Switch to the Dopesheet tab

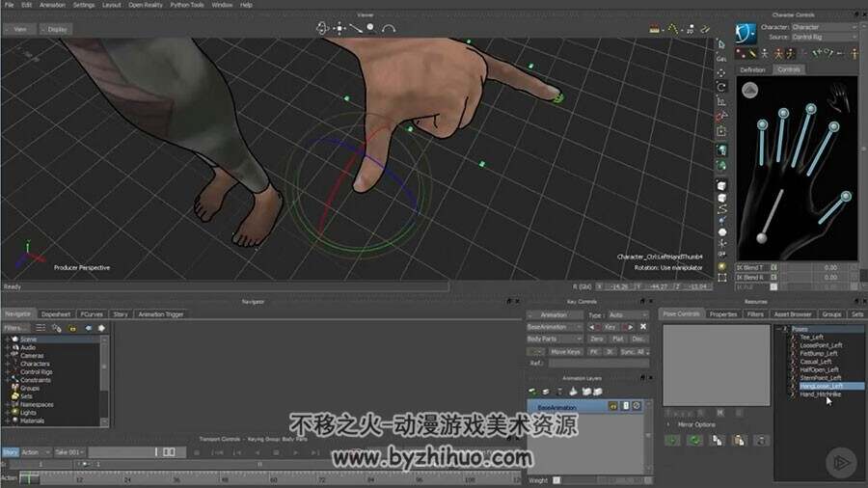tap(56, 314)
